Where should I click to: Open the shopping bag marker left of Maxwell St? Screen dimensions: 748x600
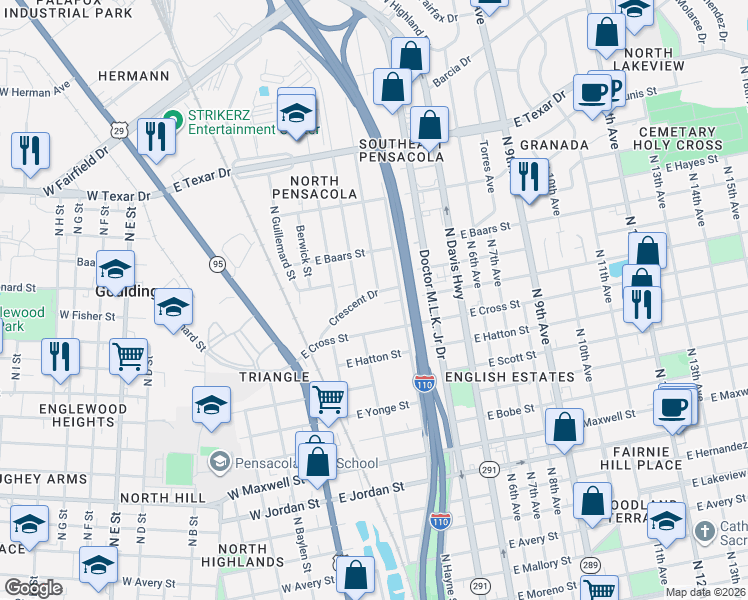[565, 430]
